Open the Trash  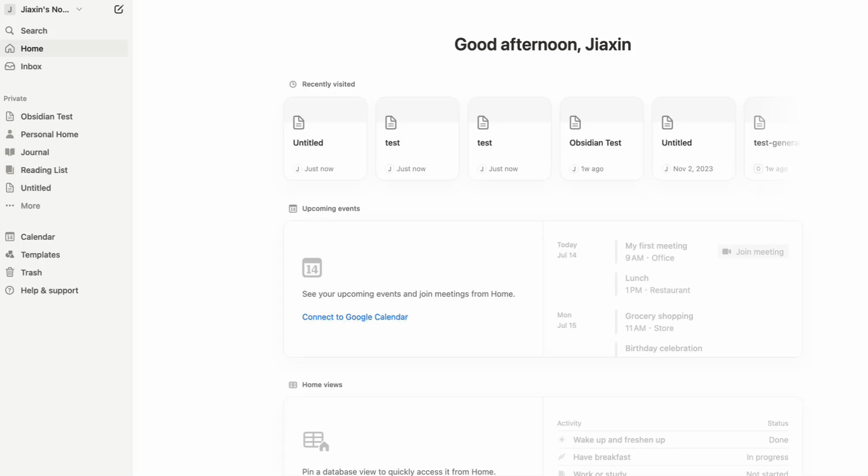31,273
